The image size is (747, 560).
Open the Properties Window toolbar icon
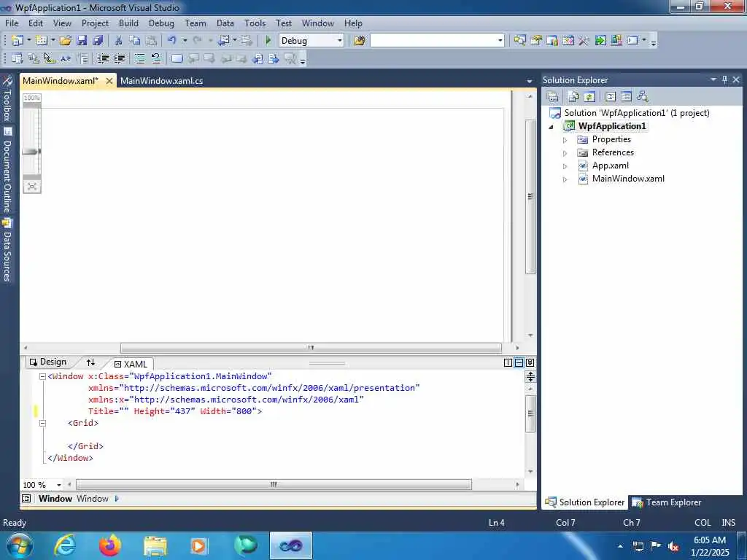536,41
